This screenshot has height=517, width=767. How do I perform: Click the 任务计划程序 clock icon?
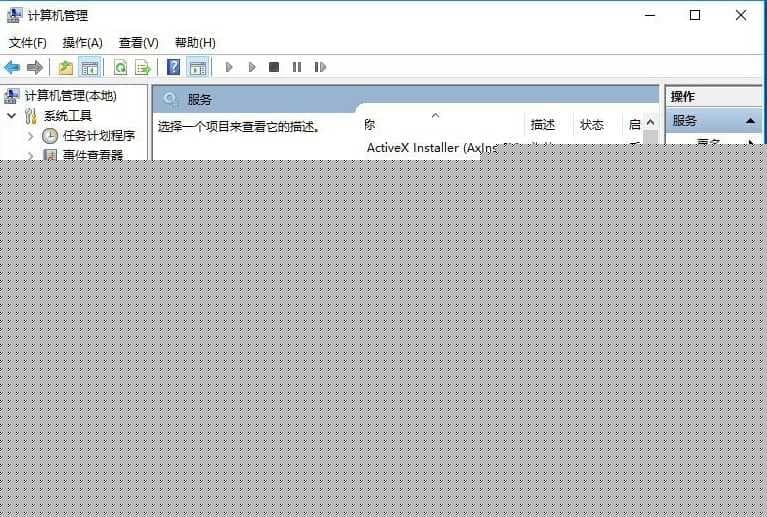click(50, 136)
